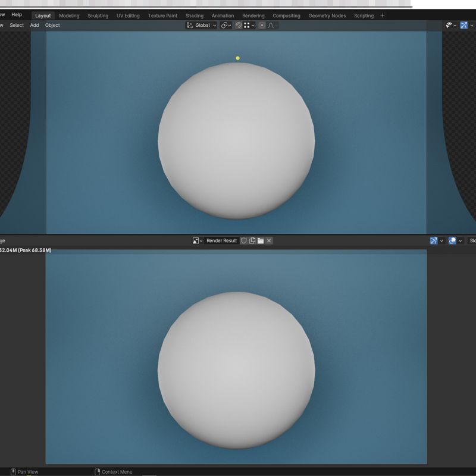The image size is (476, 476).
Task: Switch to Texture Paint workspace tab
Action: pos(162,15)
